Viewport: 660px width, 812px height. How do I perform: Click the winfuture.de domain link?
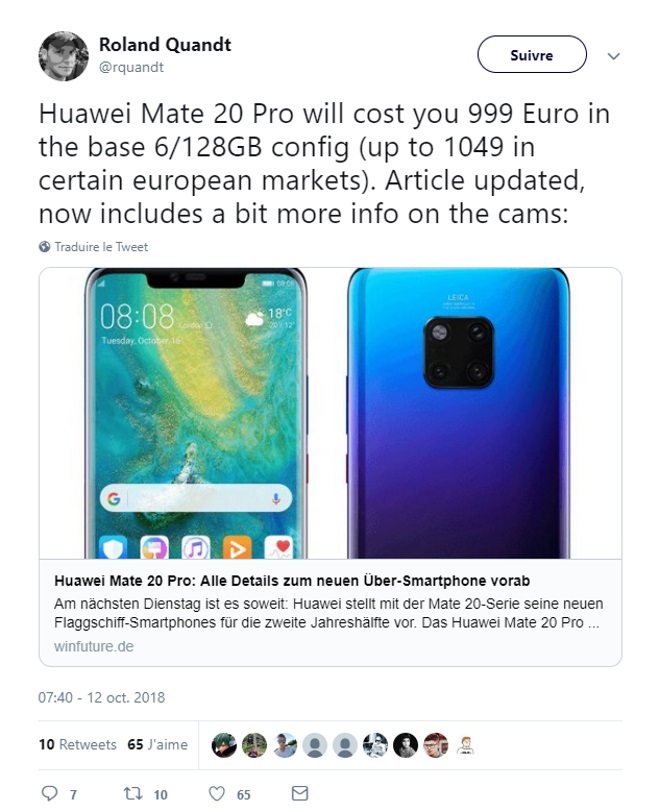[94, 646]
